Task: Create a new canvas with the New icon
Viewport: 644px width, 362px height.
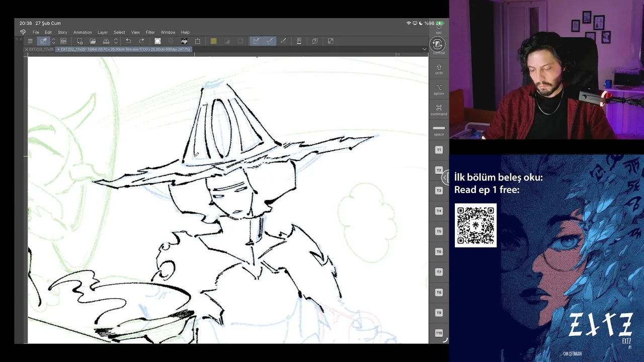Action: pos(79,41)
